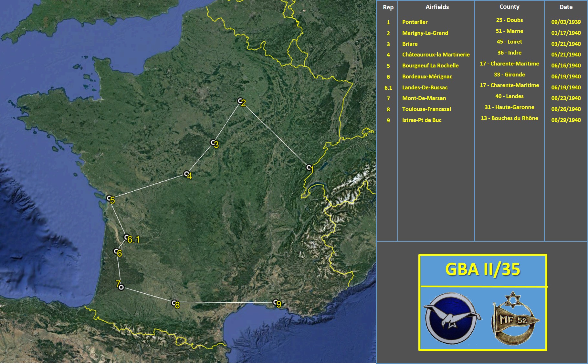The width and height of the screenshot is (588, 364).
Task: Select the 6.1 waypoint marker
Action: click(127, 238)
